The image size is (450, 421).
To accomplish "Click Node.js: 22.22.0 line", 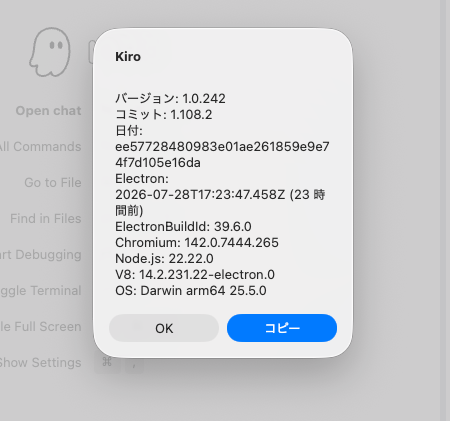I will point(164,259).
